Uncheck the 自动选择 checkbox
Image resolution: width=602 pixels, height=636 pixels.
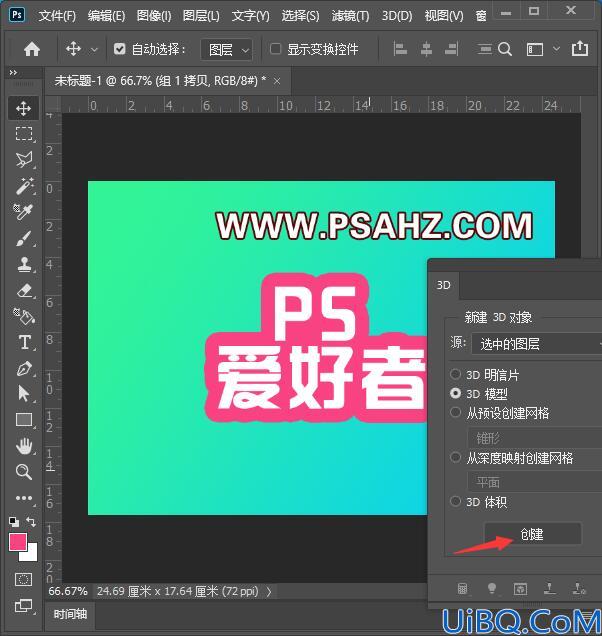coord(119,49)
